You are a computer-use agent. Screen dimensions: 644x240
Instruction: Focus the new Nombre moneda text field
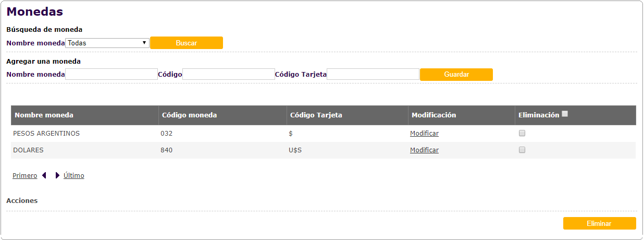112,75
